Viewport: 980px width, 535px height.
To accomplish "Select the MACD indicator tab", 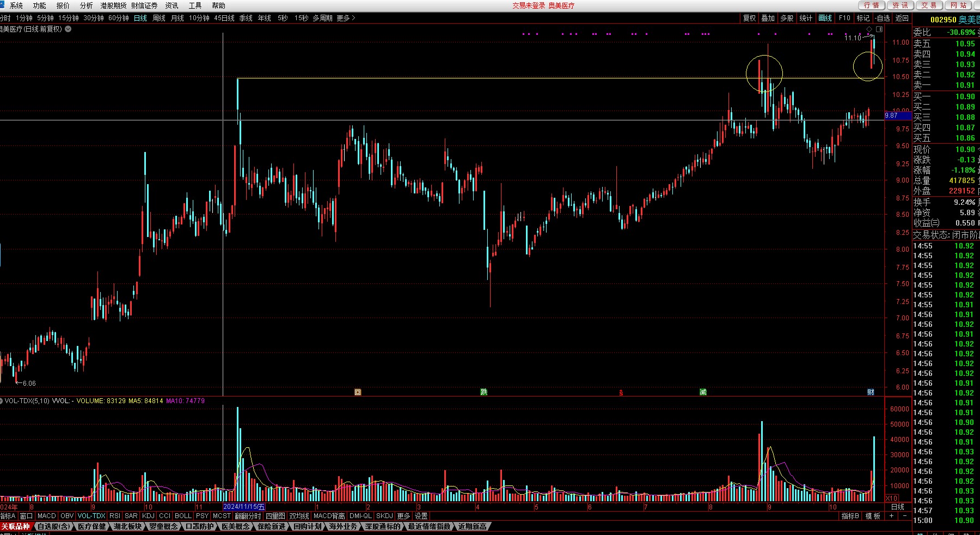I will click(x=47, y=516).
